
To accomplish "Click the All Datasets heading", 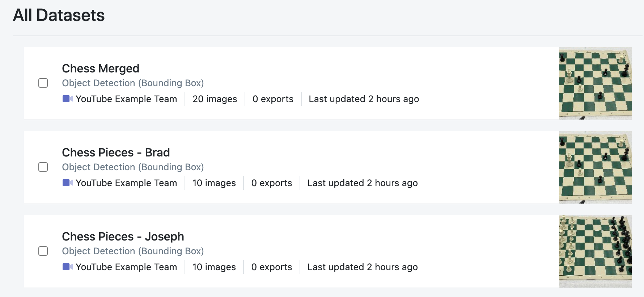I will 59,15.
